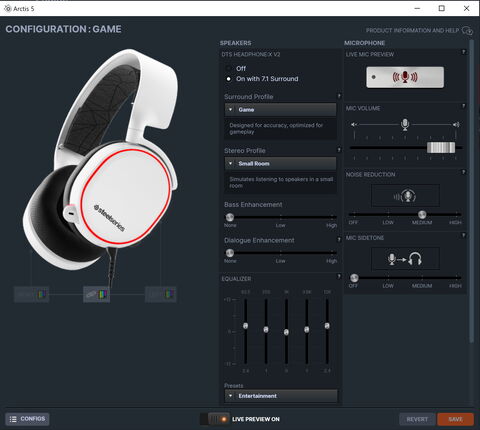Click help icon next to Dialogue Enhancement
480x430 pixels.
pos(339,239)
